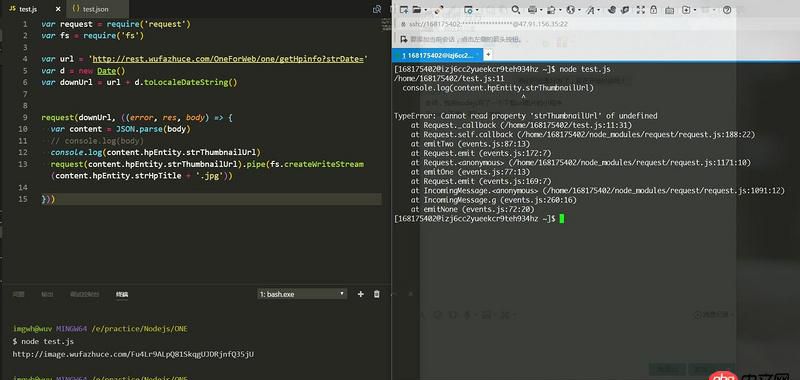
Task: Click the disconnect/reconnect plug icon in Xshell
Action: (439, 10)
